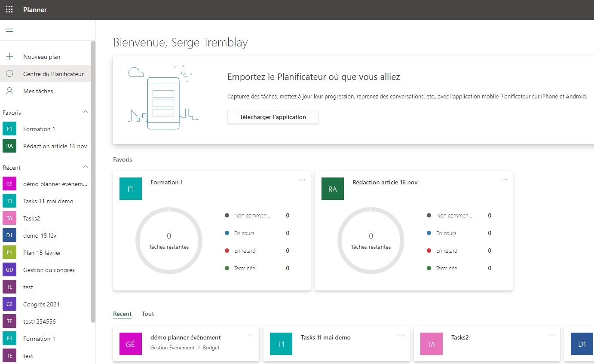Screen dimensions: 594x364
Task: Click the phone illustration in banner
Action: click(163, 103)
